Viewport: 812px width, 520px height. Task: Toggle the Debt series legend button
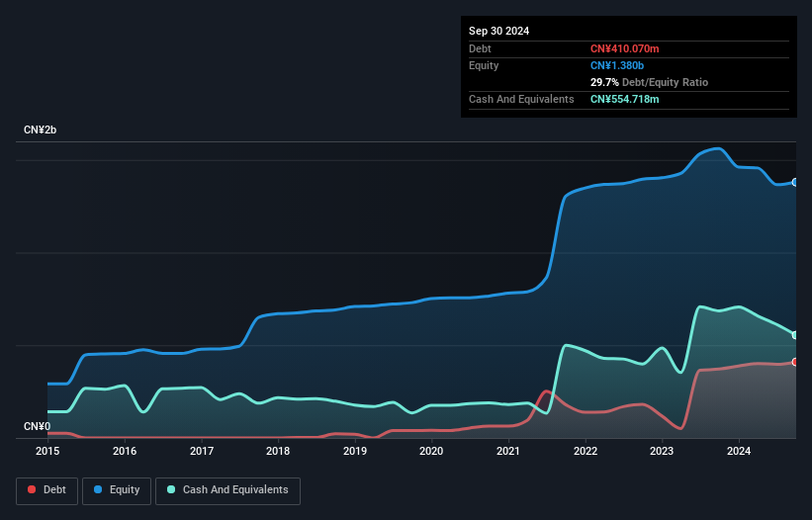47,490
